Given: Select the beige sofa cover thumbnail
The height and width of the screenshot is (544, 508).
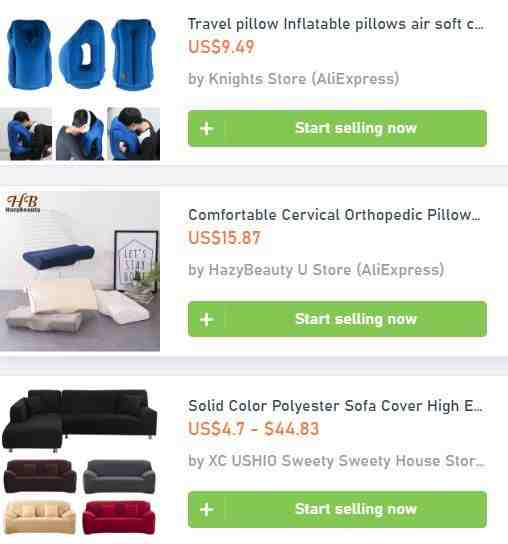Looking at the screenshot, I should click(x=40, y=517).
